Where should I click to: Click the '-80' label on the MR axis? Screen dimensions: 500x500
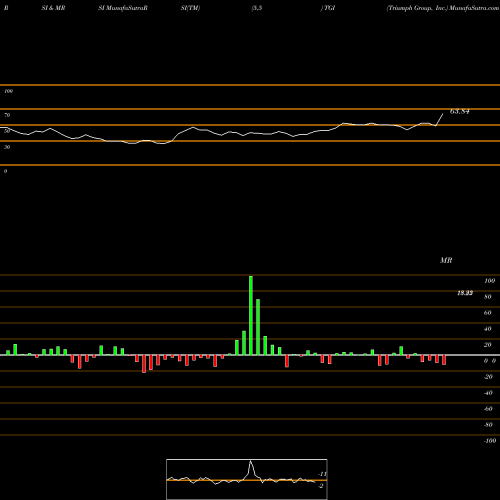click(x=488, y=425)
